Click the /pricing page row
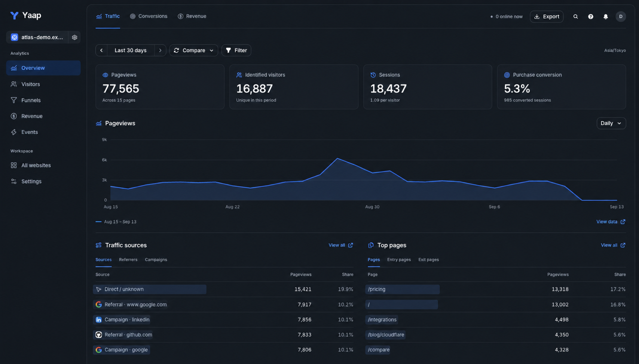This screenshot has width=639, height=364. [x=496, y=290]
